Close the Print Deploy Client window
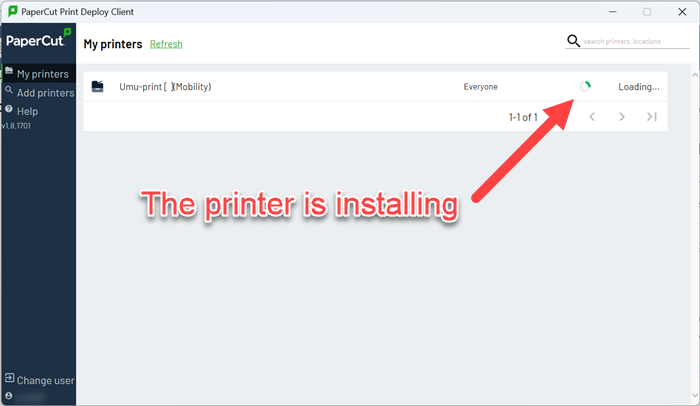700x406 pixels. [x=682, y=12]
